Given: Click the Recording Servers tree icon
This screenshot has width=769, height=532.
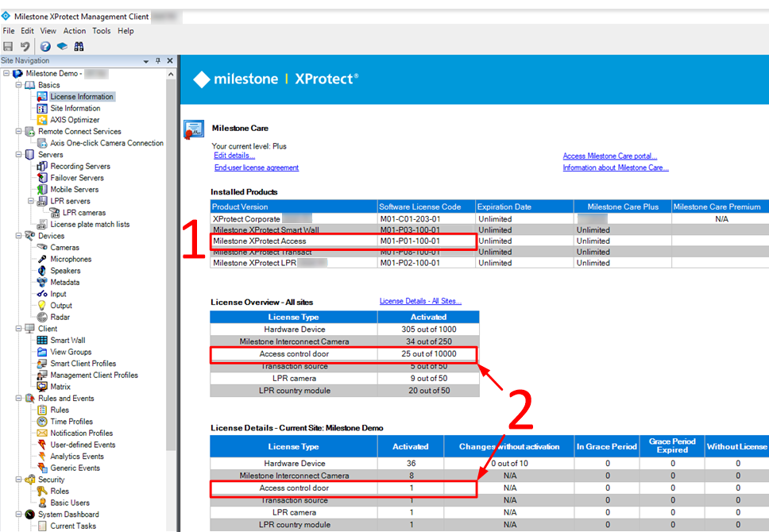Looking at the screenshot, I should 42,166.
